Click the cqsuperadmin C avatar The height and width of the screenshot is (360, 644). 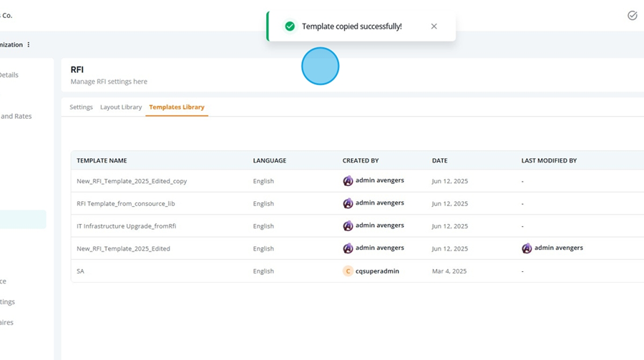(348, 271)
